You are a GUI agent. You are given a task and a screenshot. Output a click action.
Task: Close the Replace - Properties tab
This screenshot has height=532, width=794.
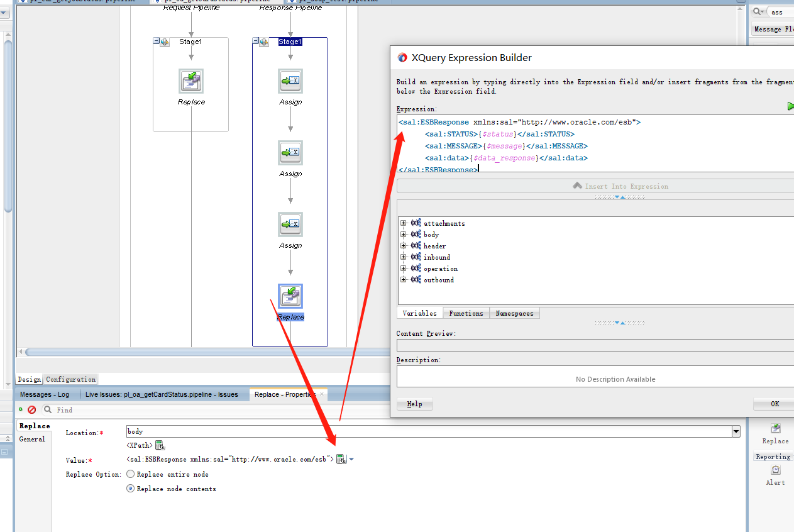[x=322, y=394]
